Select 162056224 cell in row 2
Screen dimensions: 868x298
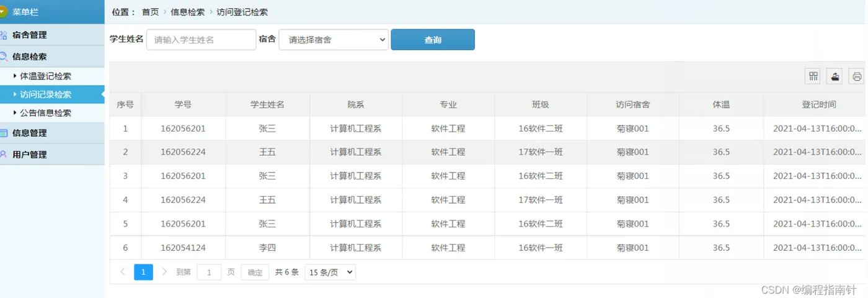coord(183,152)
